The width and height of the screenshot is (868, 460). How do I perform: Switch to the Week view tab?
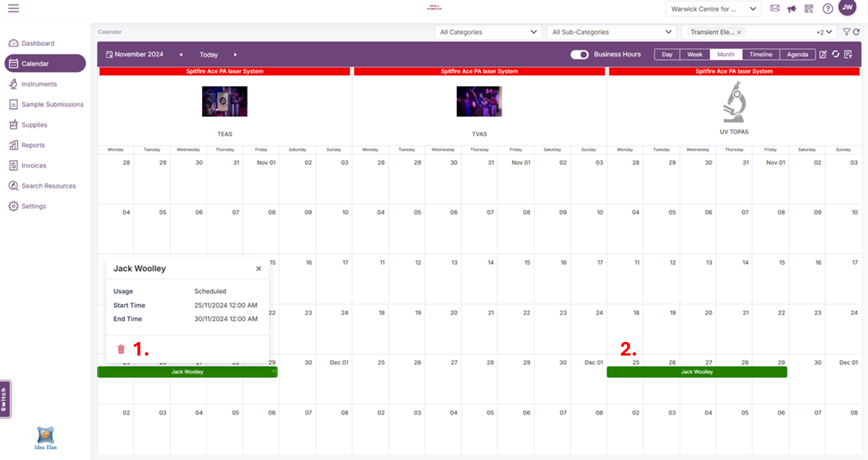coord(694,54)
